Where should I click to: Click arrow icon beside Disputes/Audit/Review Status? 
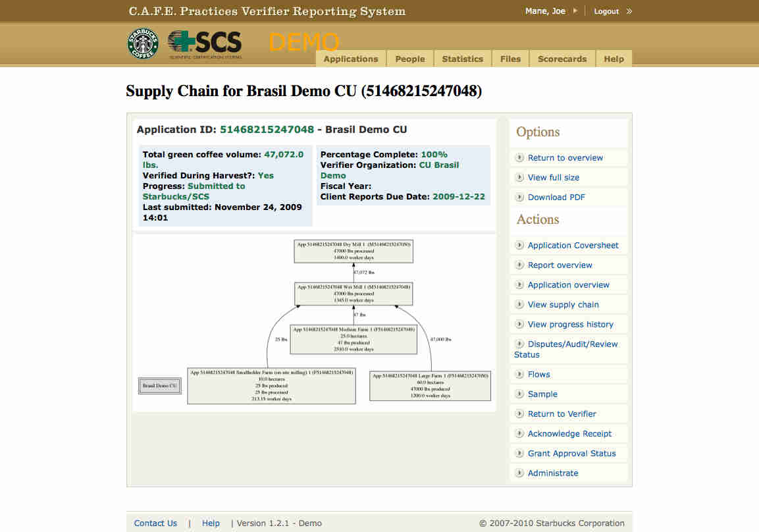(519, 344)
